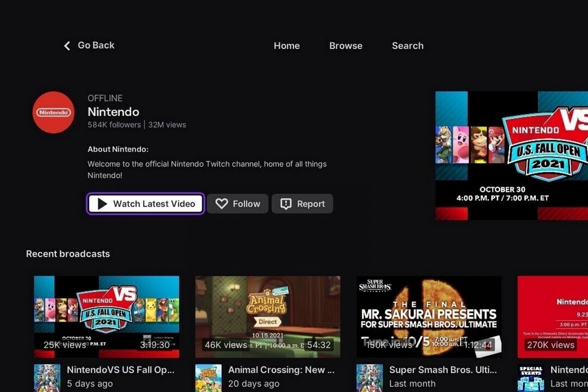The image size is (588, 392).
Task: Click the Report button label
Action: tap(311, 204)
